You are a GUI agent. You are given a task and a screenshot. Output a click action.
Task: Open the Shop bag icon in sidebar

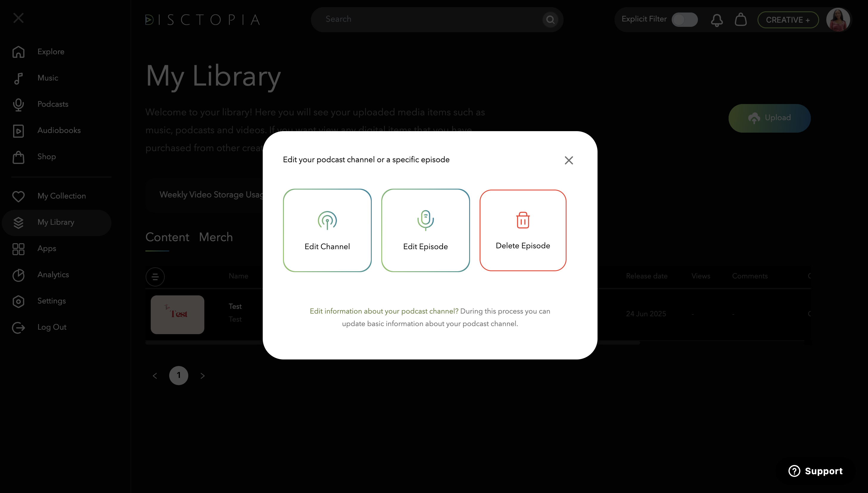[x=18, y=157]
